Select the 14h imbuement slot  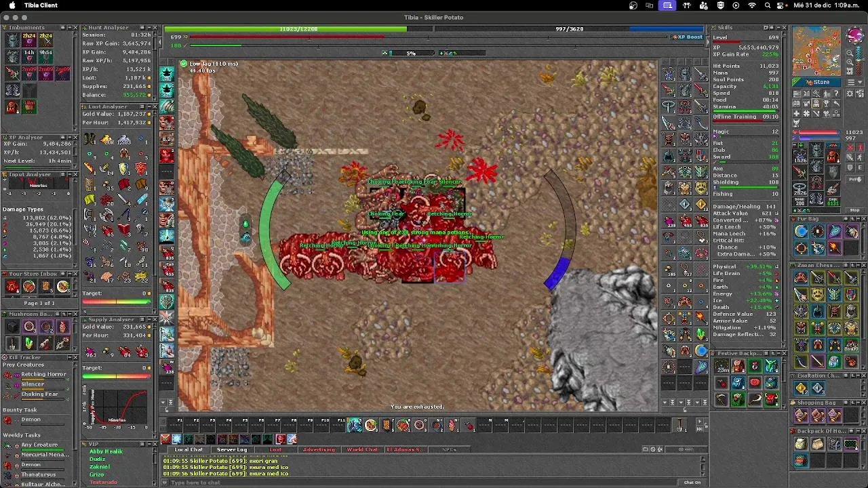29,56
